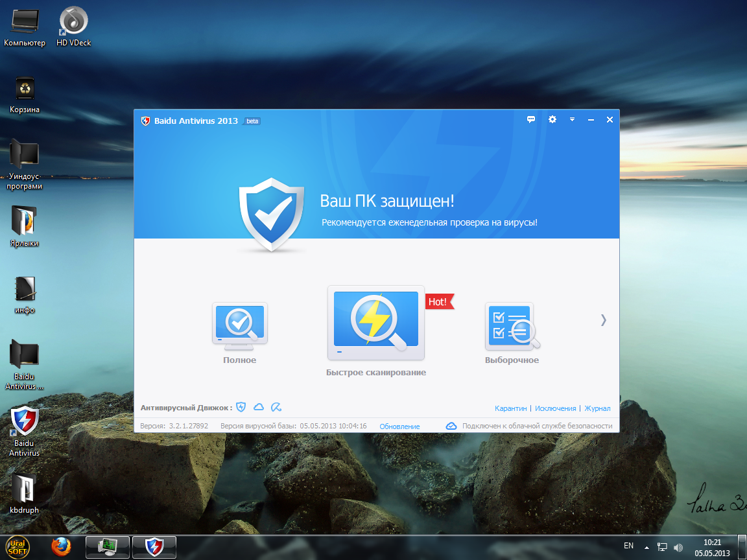Viewport: 747px width, 560px height.
Task: Expand the title bar dropdown menu arrow
Action: pos(572,119)
